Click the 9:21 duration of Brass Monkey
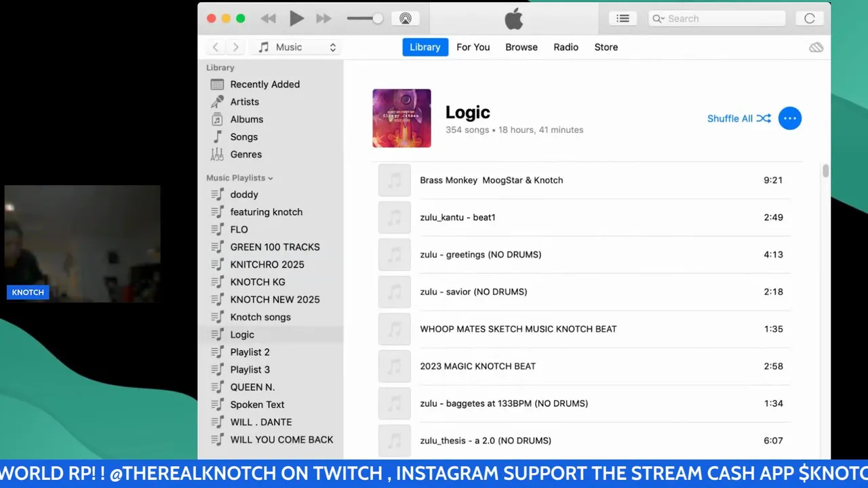This screenshot has width=868, height=488. click(773, 180)
